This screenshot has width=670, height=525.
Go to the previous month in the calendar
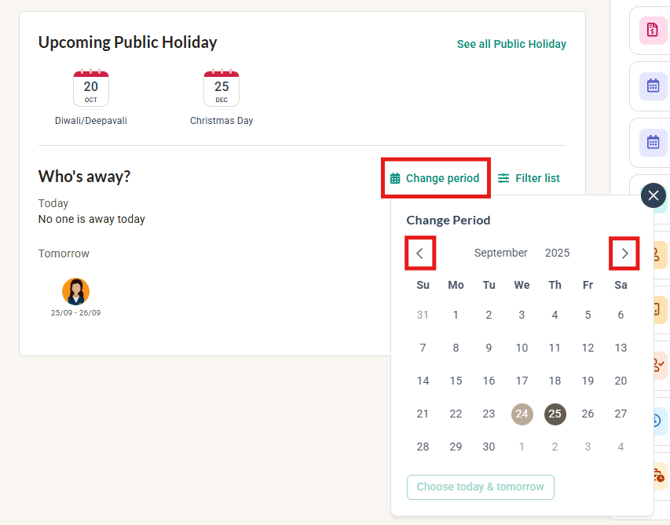pyautogui.click(x=420, y=253)
